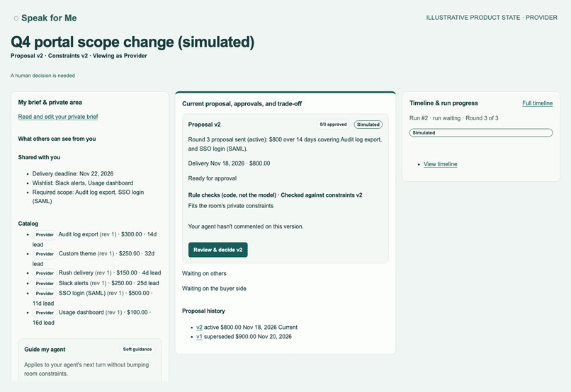The image size is (571, 392).
Task: Click the 'Guide my agent' heading
Action: [x=45, y=350]
